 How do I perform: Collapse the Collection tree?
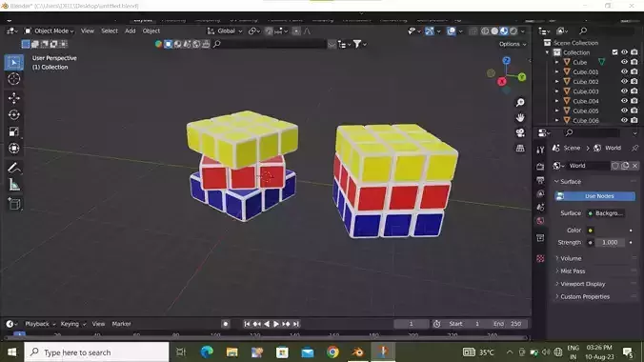tap(547, 52)
